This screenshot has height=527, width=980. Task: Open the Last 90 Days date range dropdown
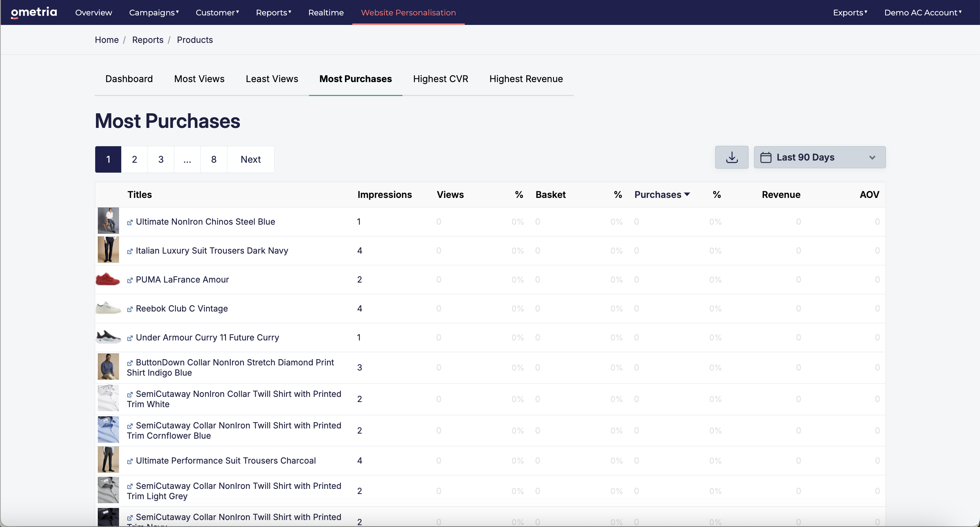820,157
